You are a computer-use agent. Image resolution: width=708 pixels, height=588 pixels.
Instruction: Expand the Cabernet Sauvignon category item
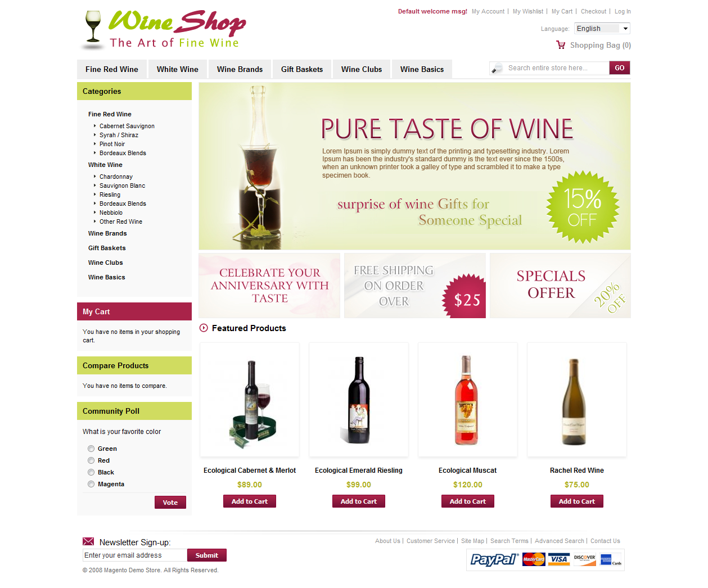[x=127, y=126]
